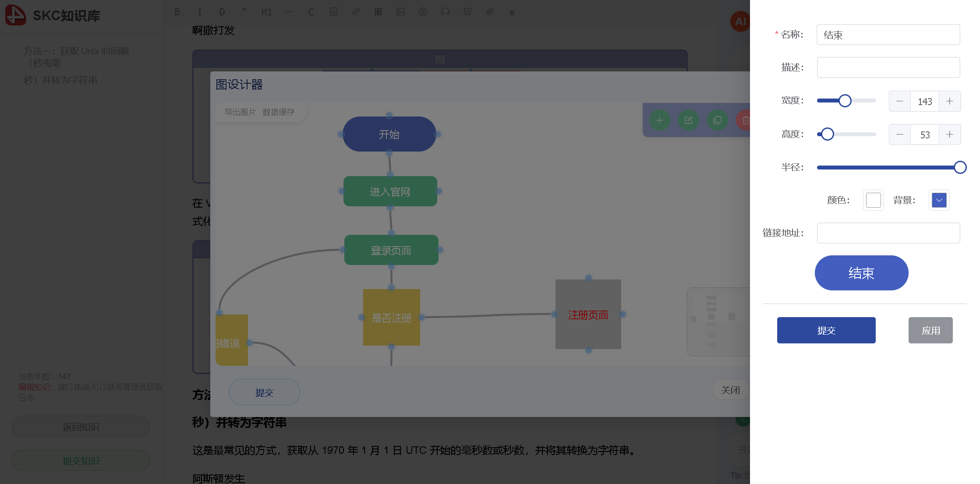Screen dimensions: 980x484
Task: Click the 描述 description input field
Action: pyautogui.click(x=888, y=67)
